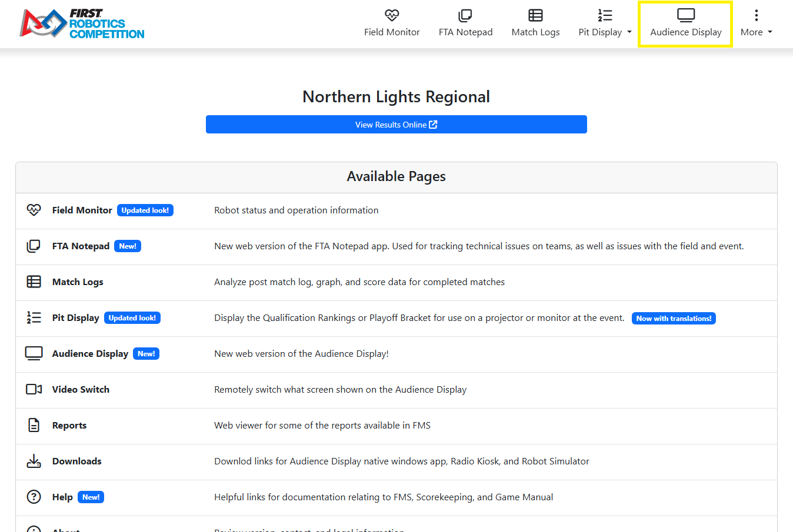The image size is (793, 532).
Task: Click the document icon in Reports row
Action: (x=34, y=425)
